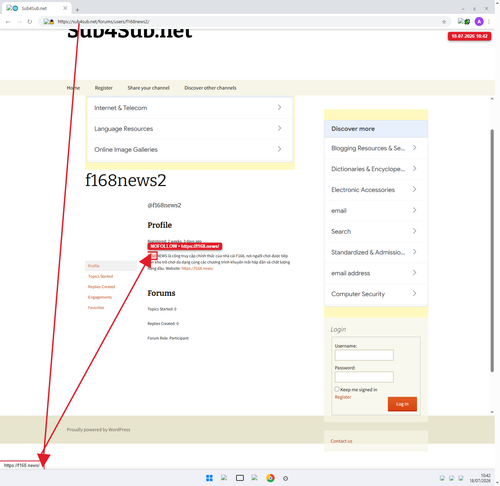
Task: Open the extensions icon beside the avatar
Action: pos(464,21)
